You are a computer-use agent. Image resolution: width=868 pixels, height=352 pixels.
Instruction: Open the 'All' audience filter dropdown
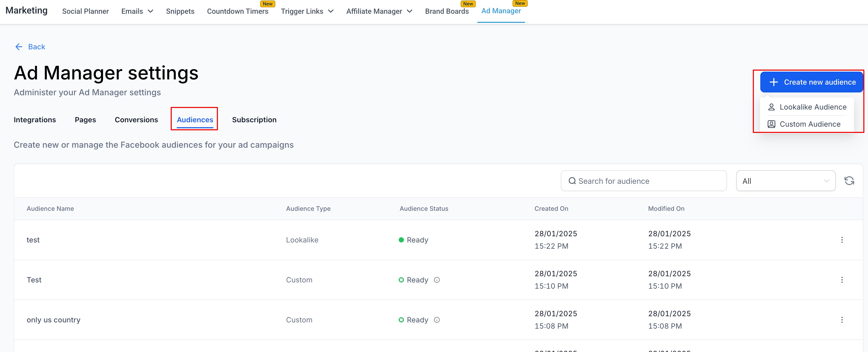click(x=786, y=181)
